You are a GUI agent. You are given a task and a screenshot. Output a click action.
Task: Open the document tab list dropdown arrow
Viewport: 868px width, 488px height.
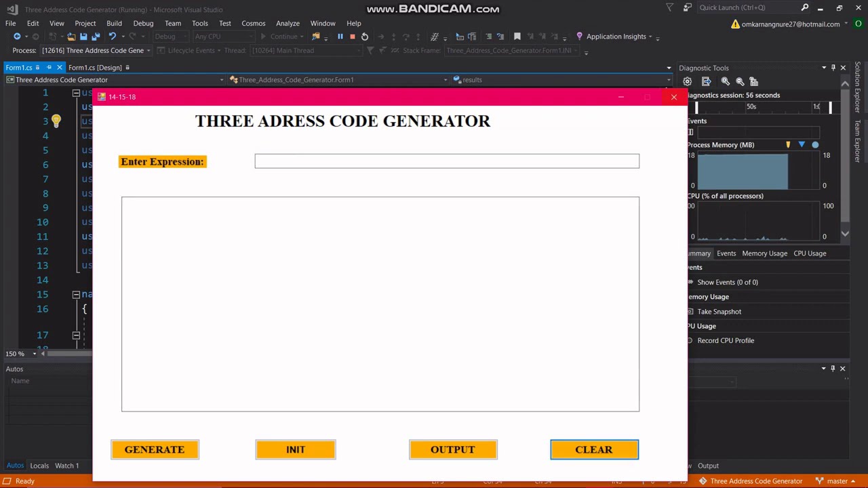669,68
